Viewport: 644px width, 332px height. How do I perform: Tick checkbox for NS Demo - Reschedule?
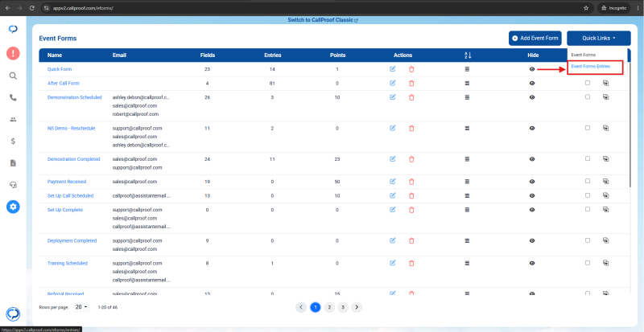(x=588, y=128)
